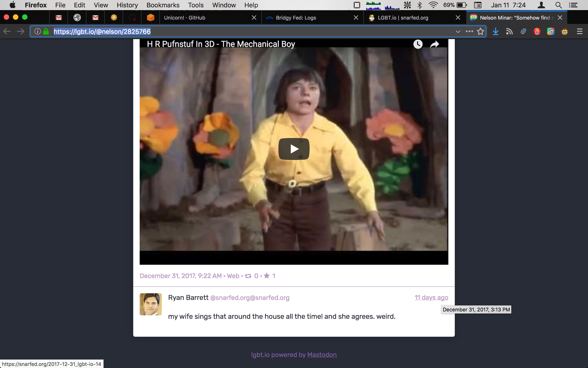Image resolution: width=588 pixels, height=368 pixels.
Task: Click the Wi-Fi status icon
Action: click(433, 5)
